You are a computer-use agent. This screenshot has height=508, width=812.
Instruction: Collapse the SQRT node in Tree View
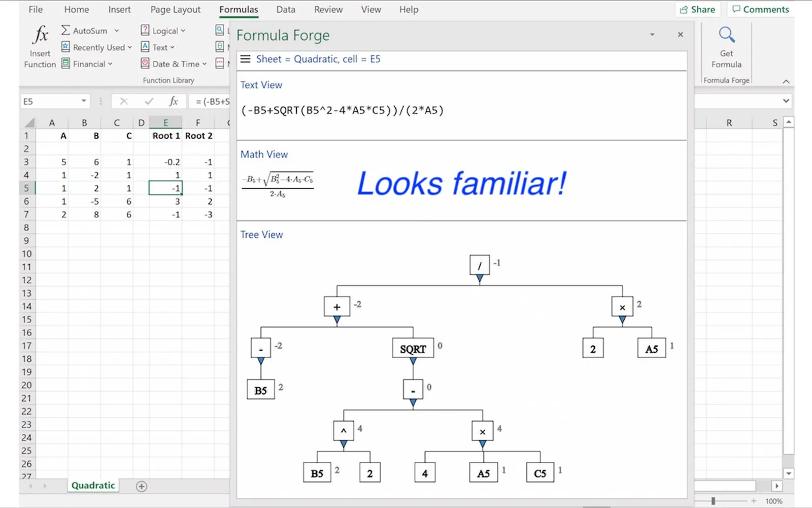[x=413, y=361]
